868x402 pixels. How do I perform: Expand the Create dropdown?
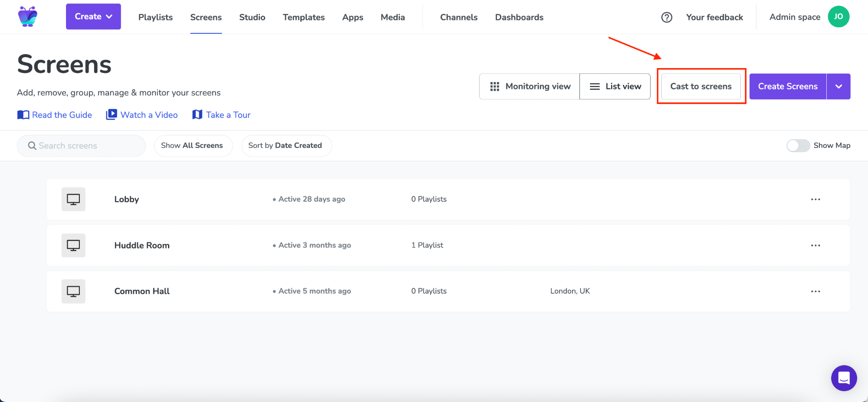pyautogui.click(x=93, y=16)
